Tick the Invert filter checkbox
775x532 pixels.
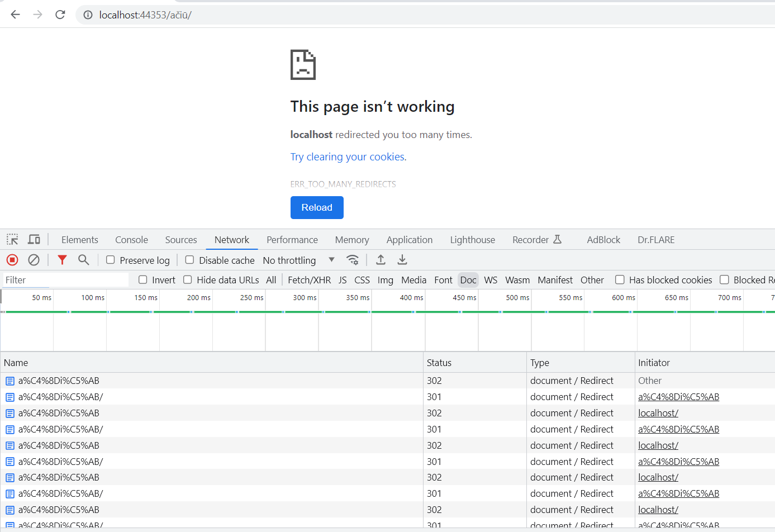(x=143, y=280)
